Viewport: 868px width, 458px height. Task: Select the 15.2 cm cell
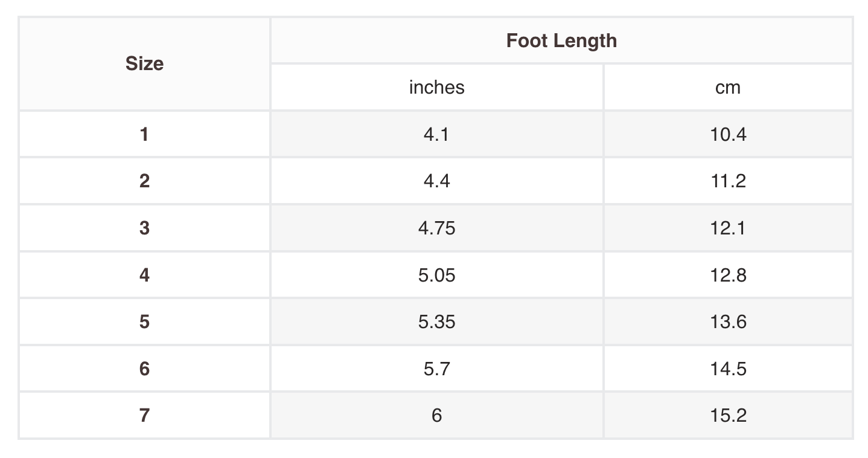point(728,416)
